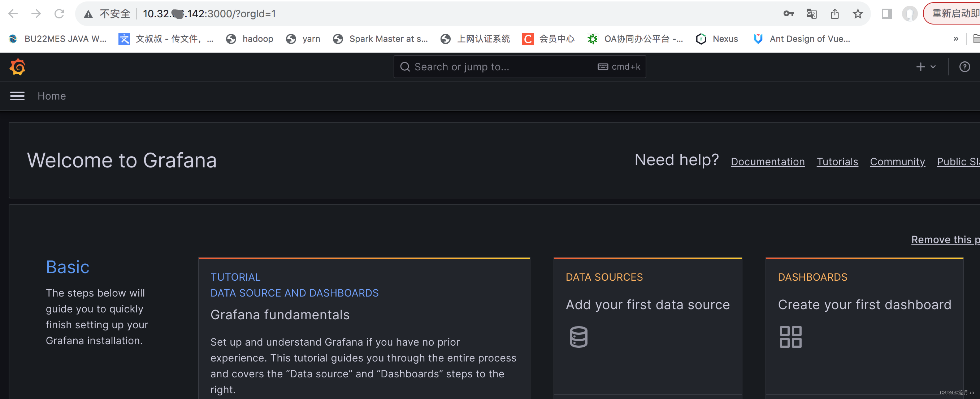The width and height of the screenshot is (980, 399).
Task: Reload the page with the refresh icon
Action: [59, 14]
